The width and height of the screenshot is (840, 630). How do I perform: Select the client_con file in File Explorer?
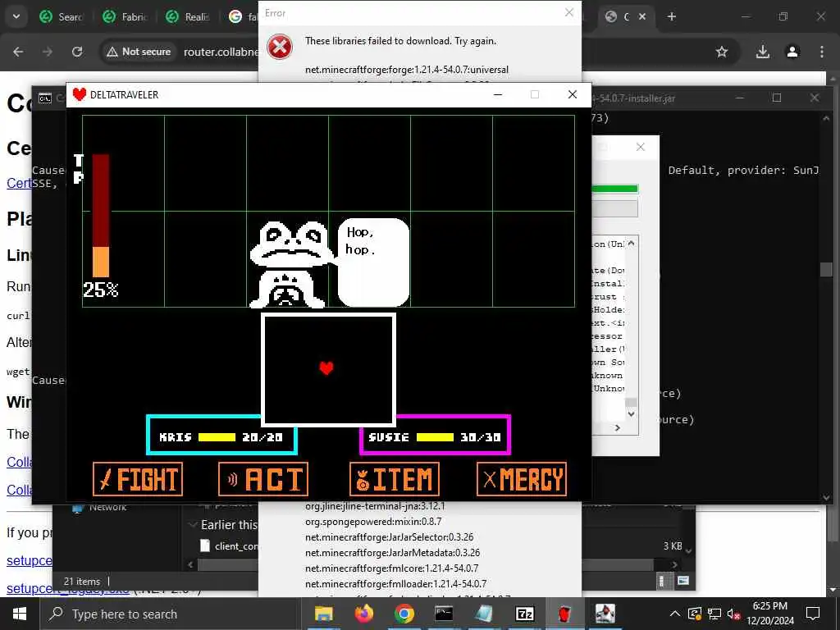(x=231, y=546)
